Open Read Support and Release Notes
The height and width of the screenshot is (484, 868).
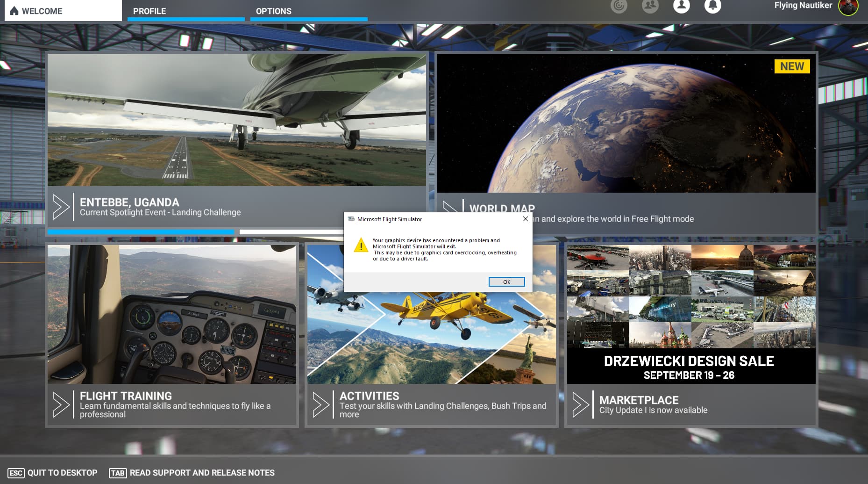(192, 473)
